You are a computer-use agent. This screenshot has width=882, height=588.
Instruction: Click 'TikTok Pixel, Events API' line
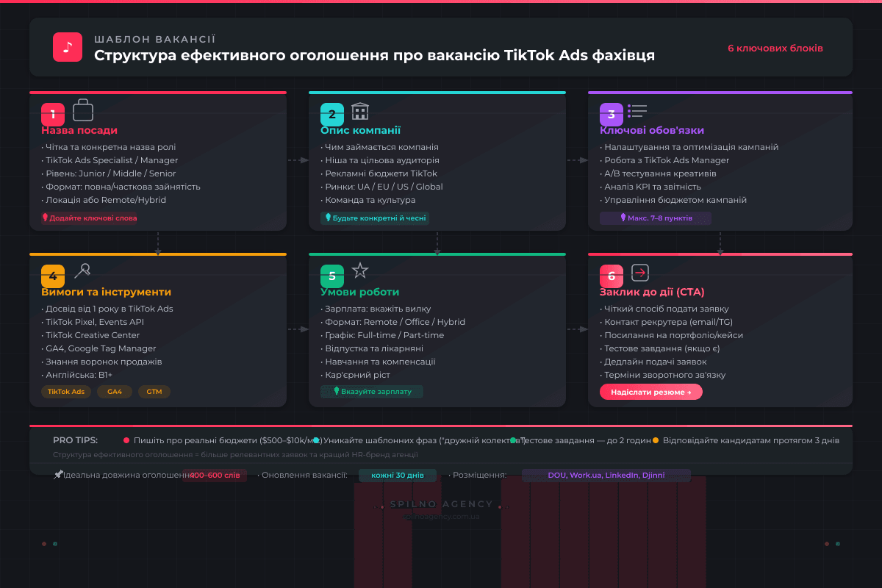point(93,322)
